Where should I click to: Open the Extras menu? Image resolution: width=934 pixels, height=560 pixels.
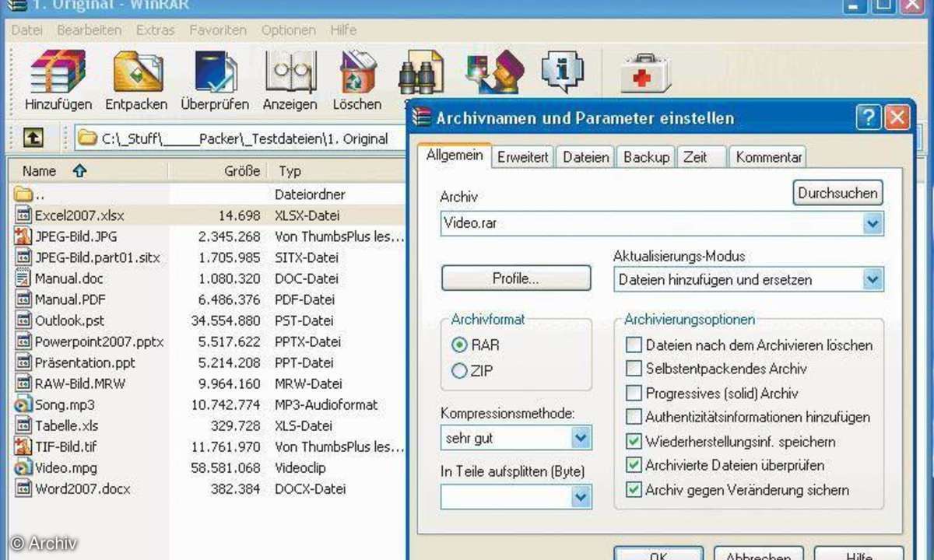(x=156, y=30)
